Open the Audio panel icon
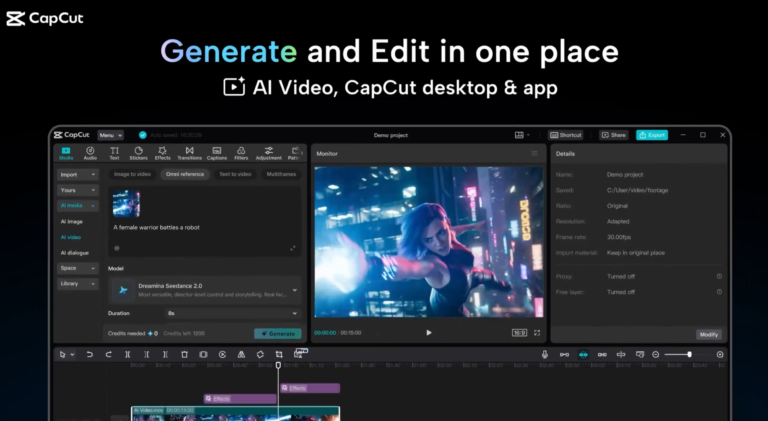Screen dimensions: 768x421 click(90, 153)
